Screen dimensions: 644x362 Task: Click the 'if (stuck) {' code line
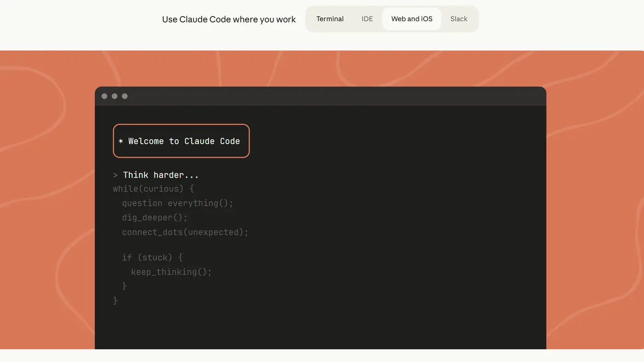[152, 257]
